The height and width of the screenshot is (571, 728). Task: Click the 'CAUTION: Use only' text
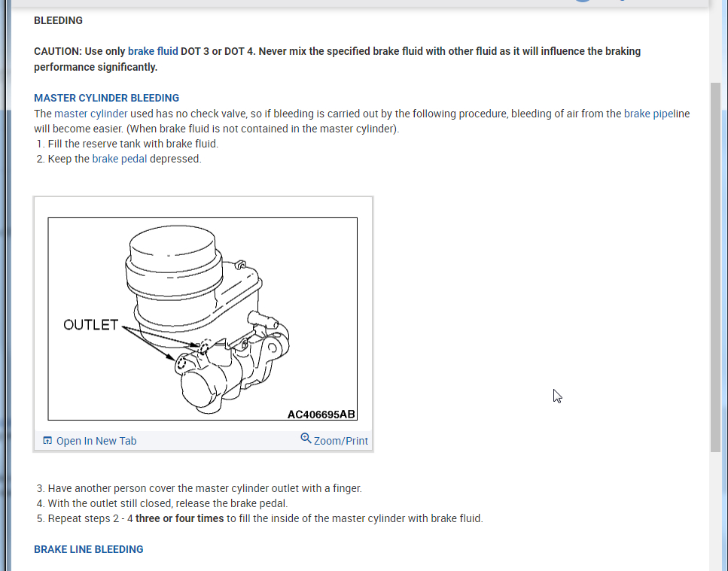(79, 51)
